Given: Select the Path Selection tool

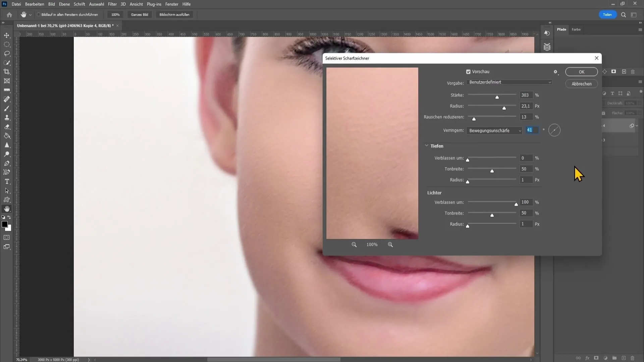Looking at the screenshot, I should click(x=7, y=191).
